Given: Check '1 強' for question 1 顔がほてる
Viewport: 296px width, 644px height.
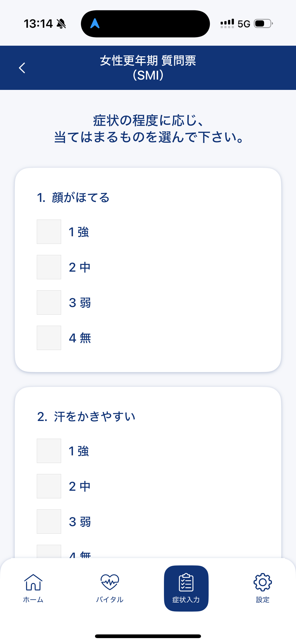Looking at the screenshot, I should 49,232.
